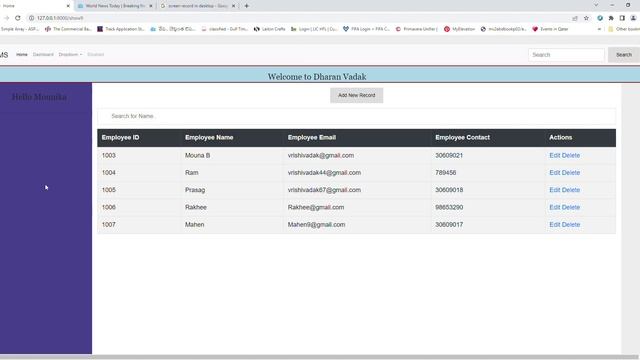Image resolution: width=640 pixels, height=360 pixels.
Task: Open the tab search chevron
Action: click(x=596, y=5)
